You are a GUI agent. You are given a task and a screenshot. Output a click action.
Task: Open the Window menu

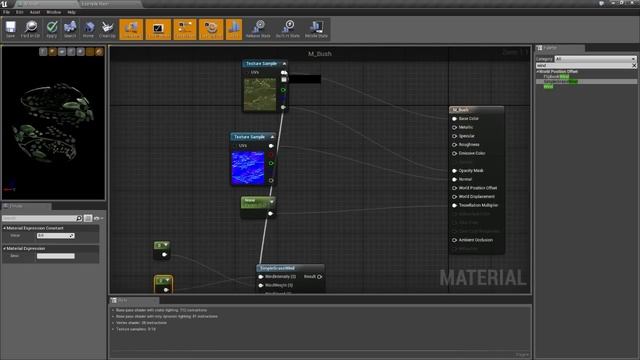53,12
